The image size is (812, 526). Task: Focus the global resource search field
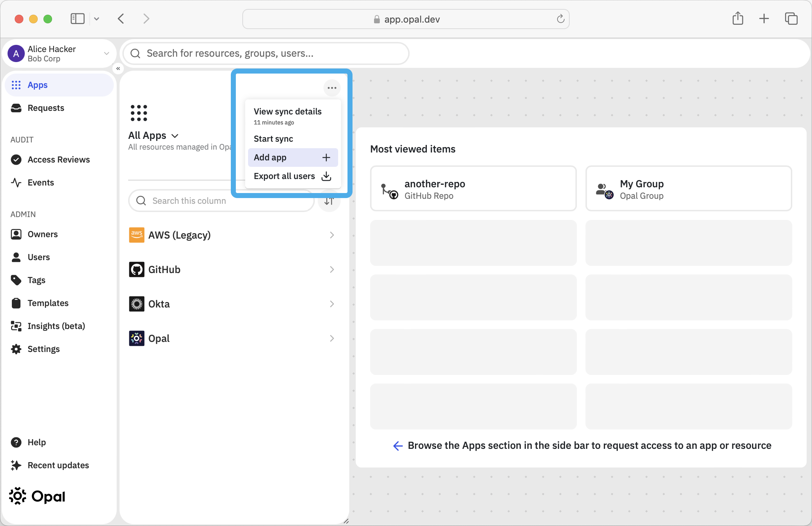tap(266, 53)
